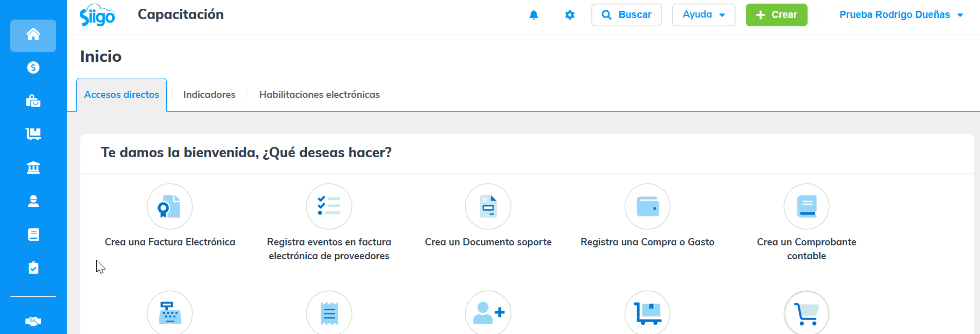Screen dimensions: 980x334
Task: Open the inventory cart sidebar icon
Action: click(33, 134)
